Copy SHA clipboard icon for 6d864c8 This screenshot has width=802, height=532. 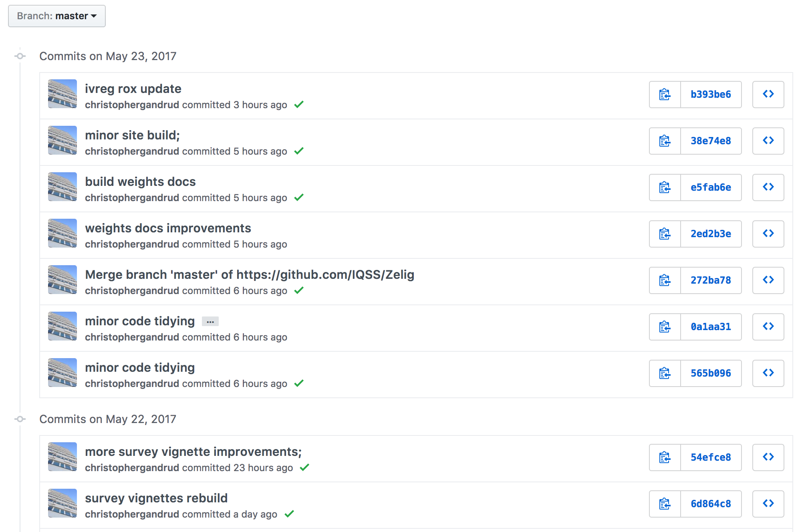click(x=665, y=504)
